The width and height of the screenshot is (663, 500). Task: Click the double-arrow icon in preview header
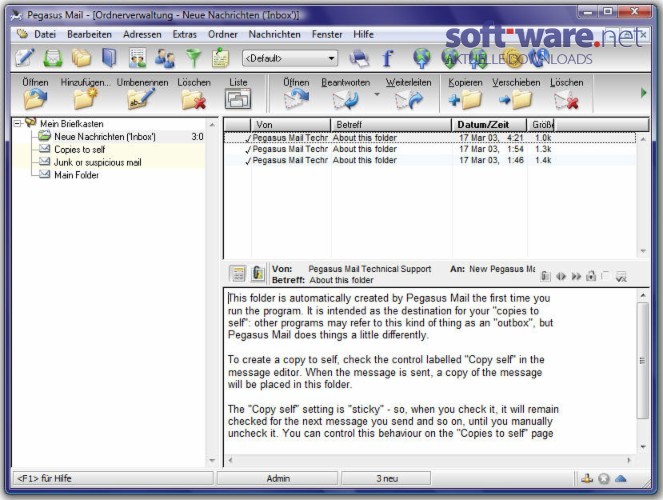coord(576,276)
